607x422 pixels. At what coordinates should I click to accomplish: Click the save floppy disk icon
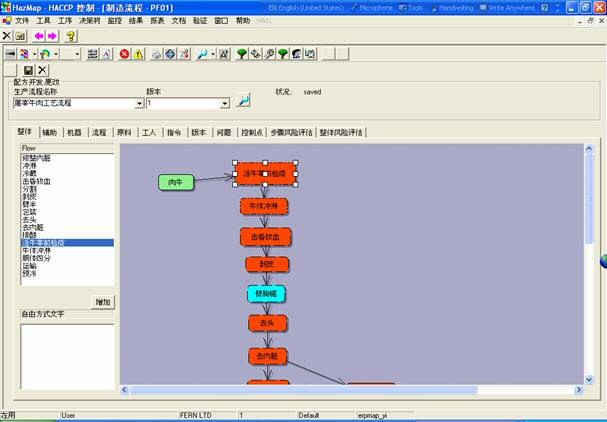tap(28, 69)
